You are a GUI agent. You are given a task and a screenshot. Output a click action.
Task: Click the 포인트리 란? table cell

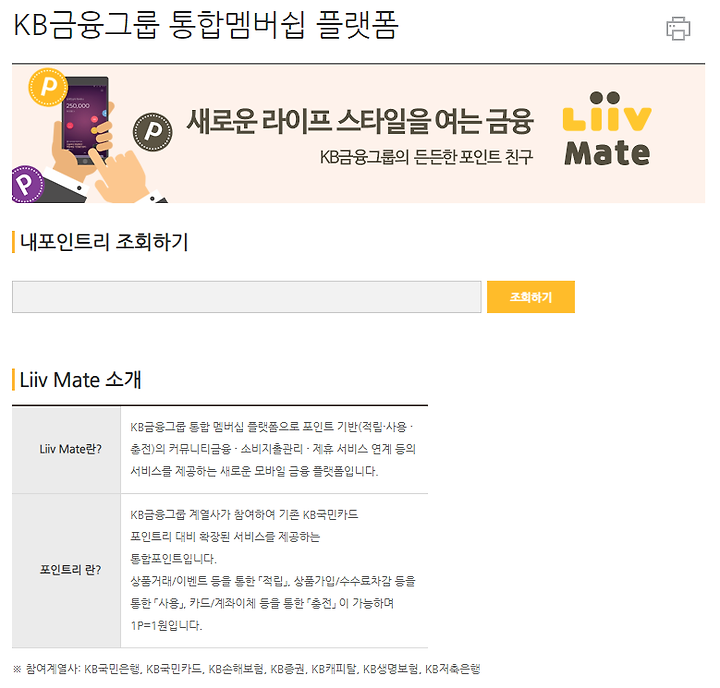click(x=66, y=571)
